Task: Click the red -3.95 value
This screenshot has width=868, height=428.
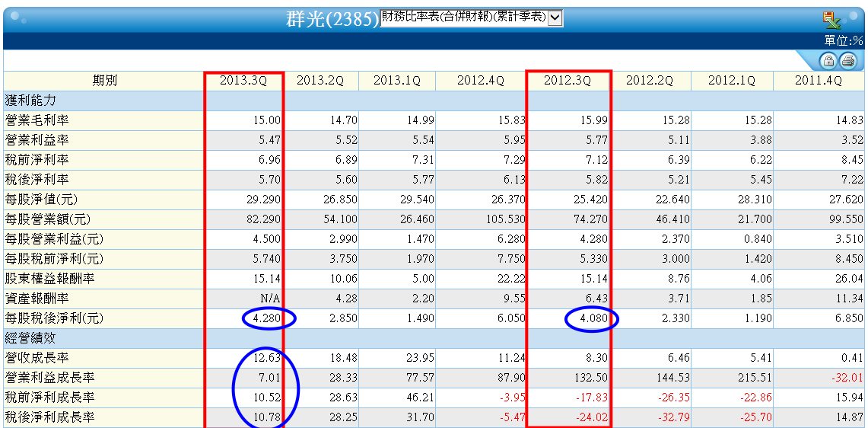Action: tap(512, 398)
